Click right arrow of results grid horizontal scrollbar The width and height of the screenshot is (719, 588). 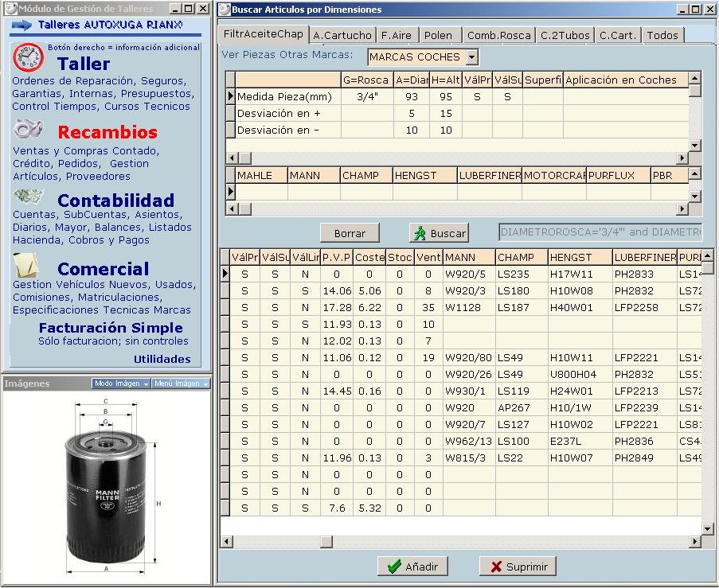[695, 542]
